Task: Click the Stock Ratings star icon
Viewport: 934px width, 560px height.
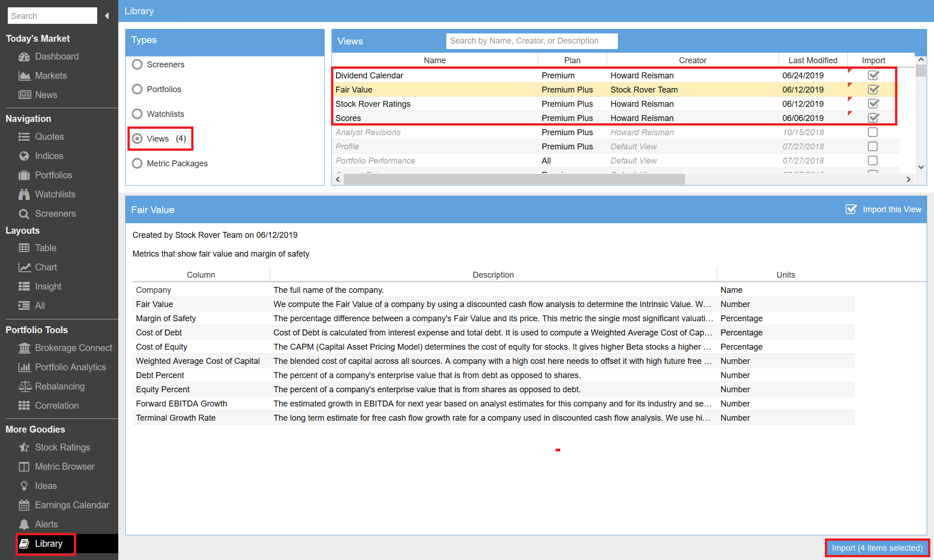Action: (x=24, y=447)
